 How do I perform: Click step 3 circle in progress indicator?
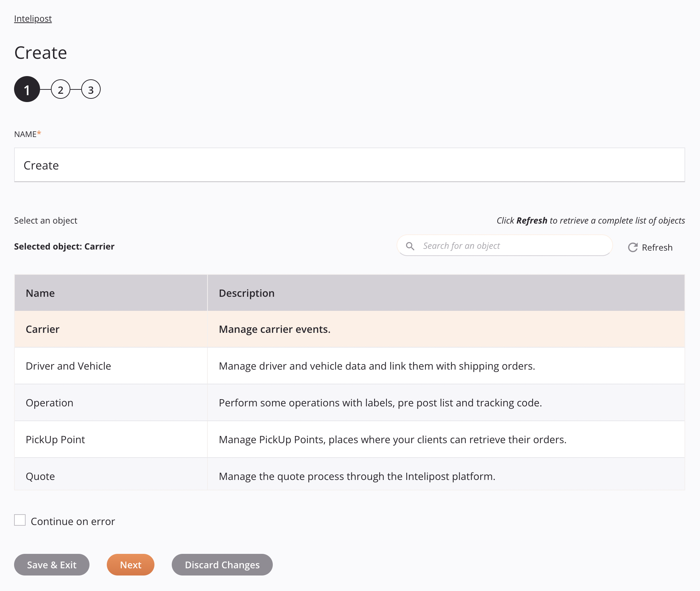[90, 90]
